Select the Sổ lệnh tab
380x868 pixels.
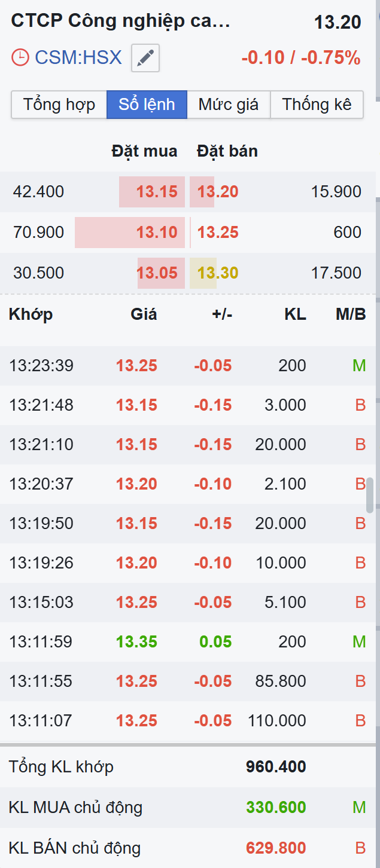[x=147, y=105]
